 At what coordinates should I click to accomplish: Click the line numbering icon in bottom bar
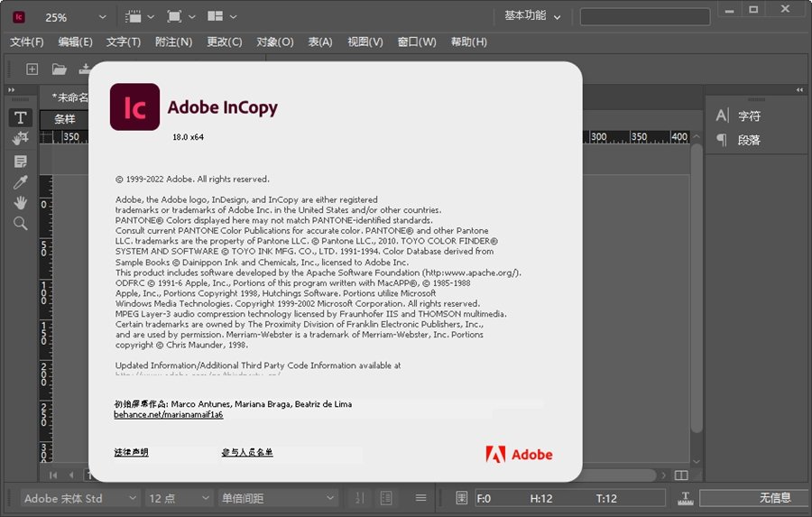click(359, 498)
